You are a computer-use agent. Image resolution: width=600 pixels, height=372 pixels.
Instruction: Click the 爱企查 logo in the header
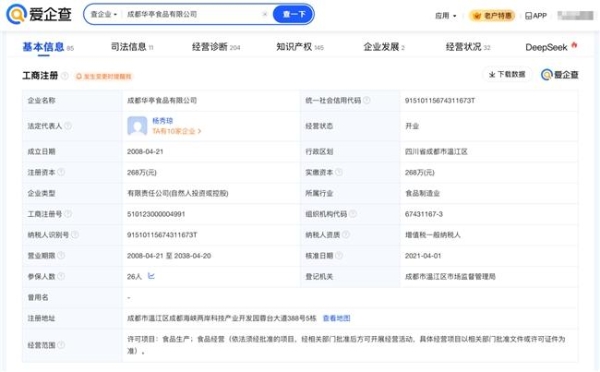39,14
